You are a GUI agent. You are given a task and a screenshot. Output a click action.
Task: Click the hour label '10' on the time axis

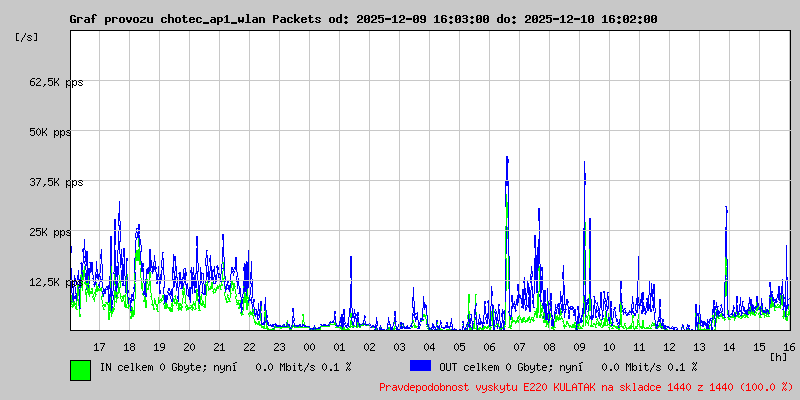(x=609, y=347)
